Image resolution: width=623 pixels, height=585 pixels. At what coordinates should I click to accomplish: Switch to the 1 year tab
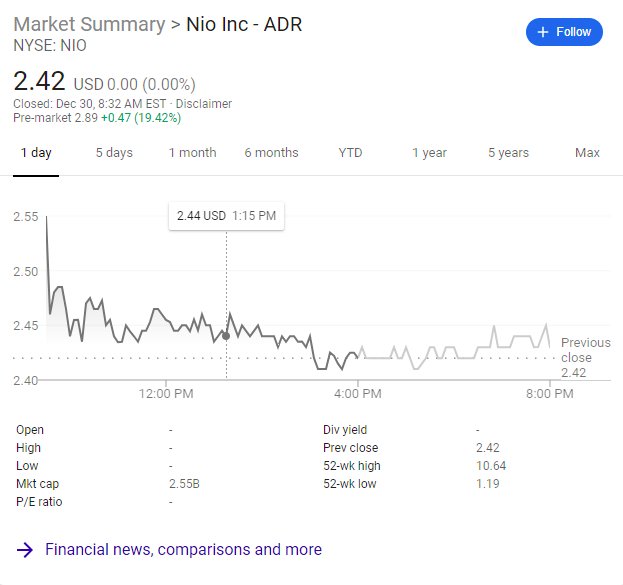[430, 153]
